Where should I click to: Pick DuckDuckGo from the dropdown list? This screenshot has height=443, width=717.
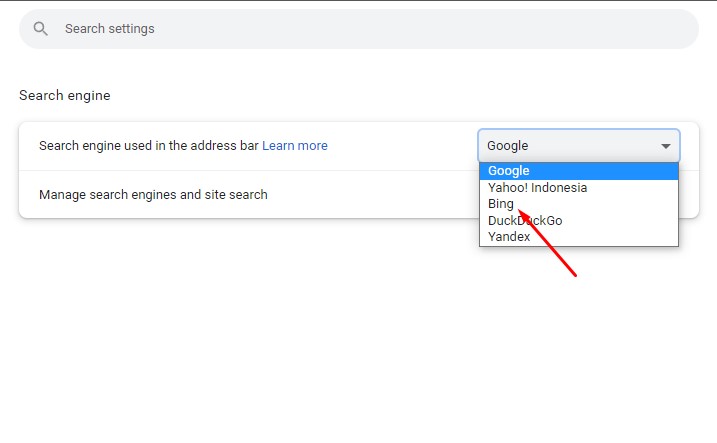tap(525, 220)
